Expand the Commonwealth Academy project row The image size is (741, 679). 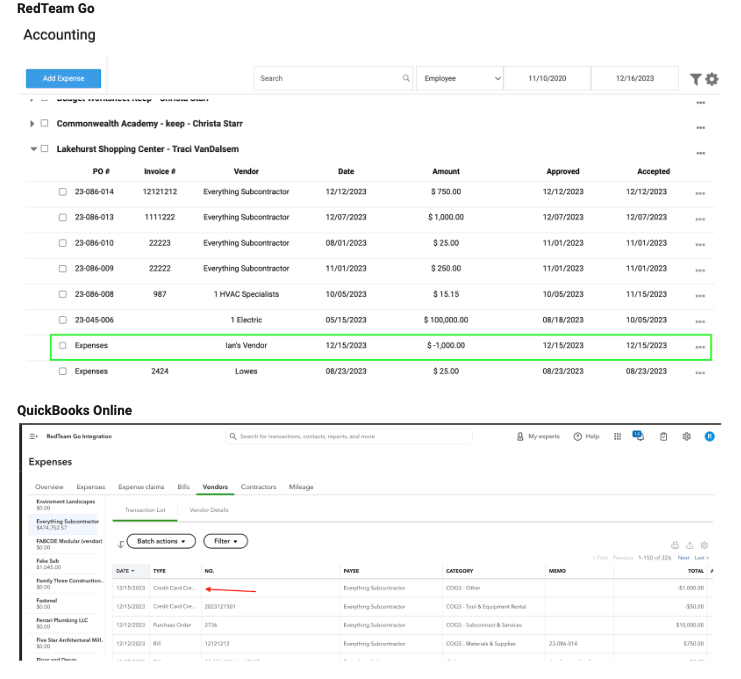[x=33, y=124]
